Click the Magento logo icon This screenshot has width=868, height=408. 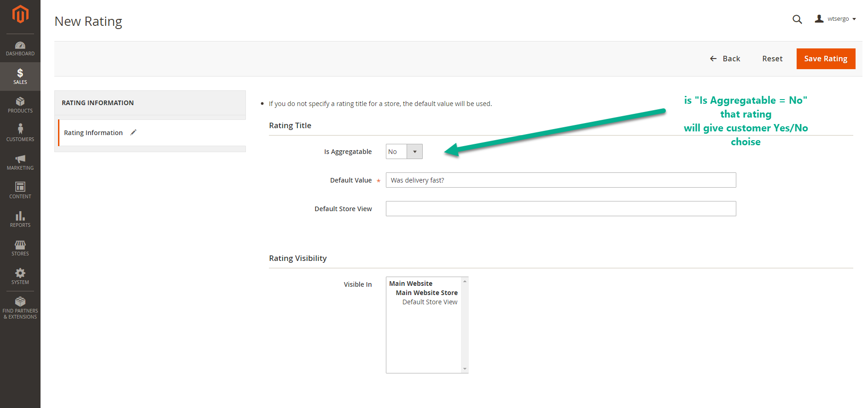tap(20, 14)
